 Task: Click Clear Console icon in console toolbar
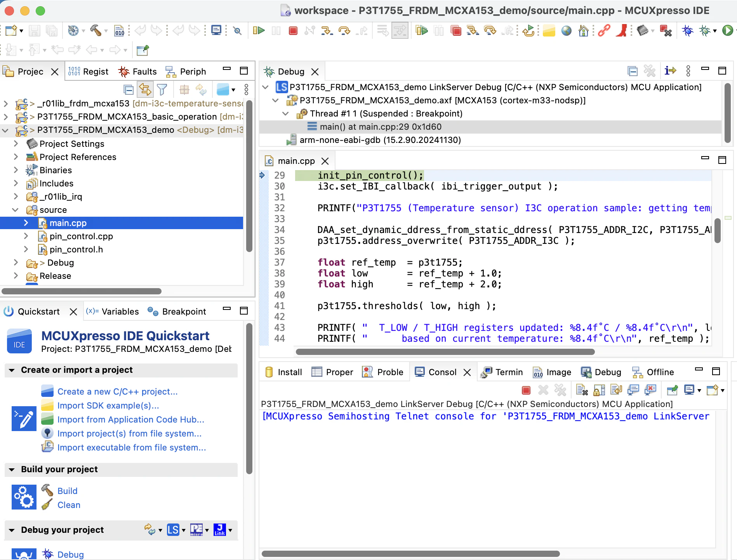coord(582,390)
